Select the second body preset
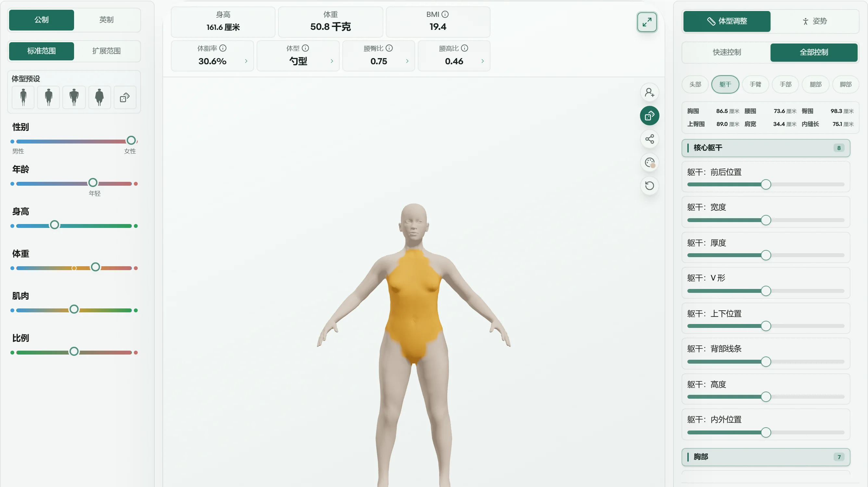 point(48,97)
